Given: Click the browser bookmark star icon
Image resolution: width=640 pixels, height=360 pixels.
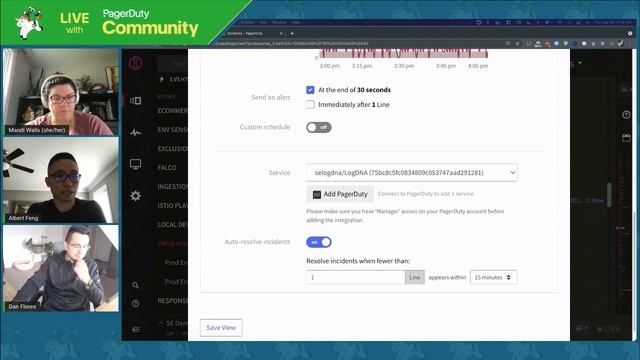Looking at the screenshot, I should 517,43.
